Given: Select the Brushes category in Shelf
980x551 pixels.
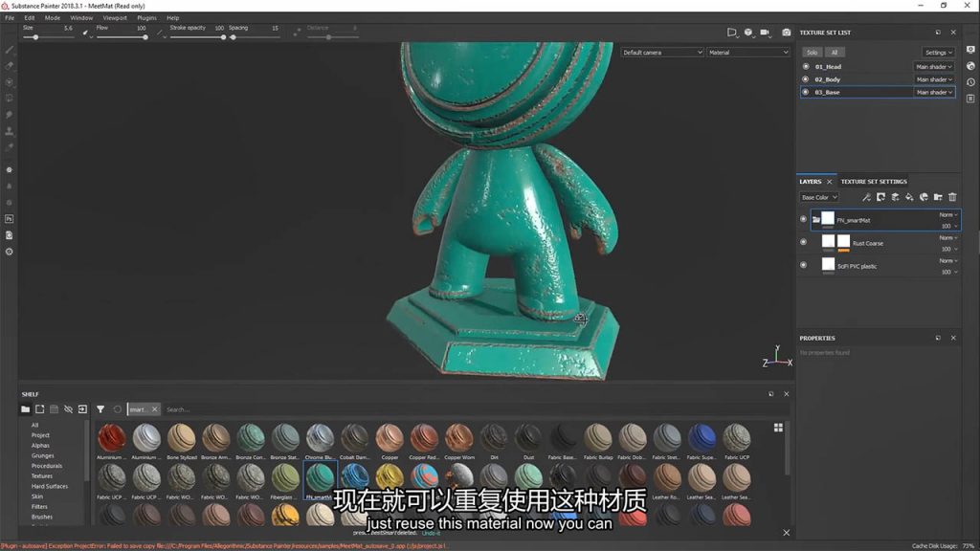Looking at the screenshot, I should 42,517.
